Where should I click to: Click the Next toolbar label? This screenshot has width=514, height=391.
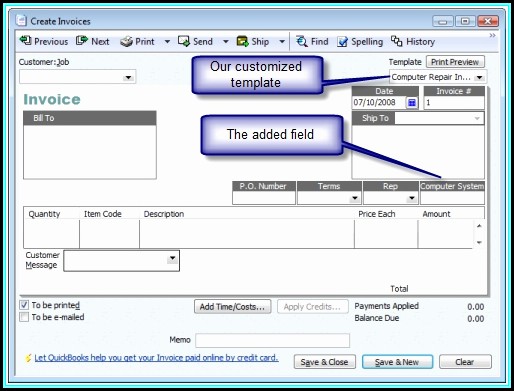click(100, 42)
